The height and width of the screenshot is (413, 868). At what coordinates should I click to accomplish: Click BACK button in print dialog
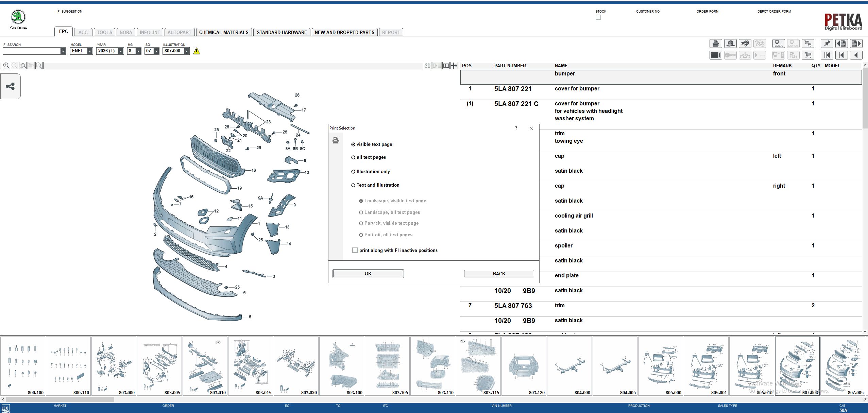499,274
